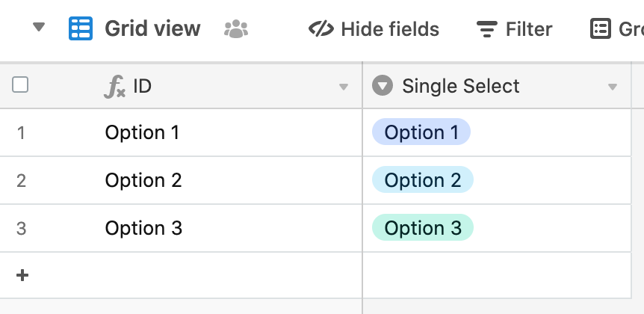Open the Filter menu

(x=514, y=29)
